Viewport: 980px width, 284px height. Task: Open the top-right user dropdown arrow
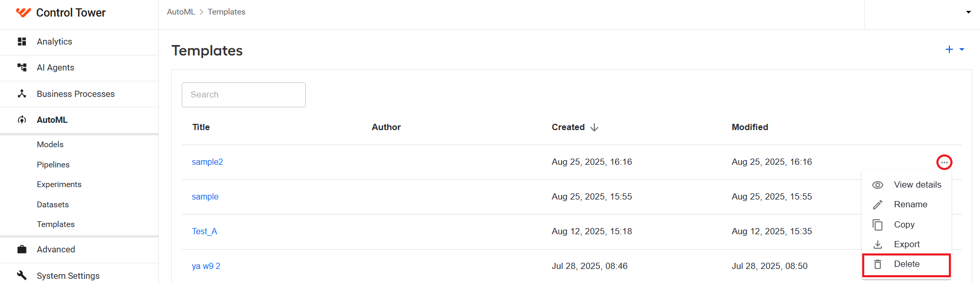click(x=969, y=12)
